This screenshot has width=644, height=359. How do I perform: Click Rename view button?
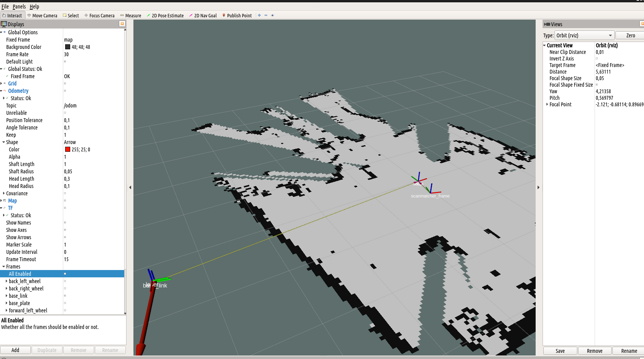click(x=629, y=351)
